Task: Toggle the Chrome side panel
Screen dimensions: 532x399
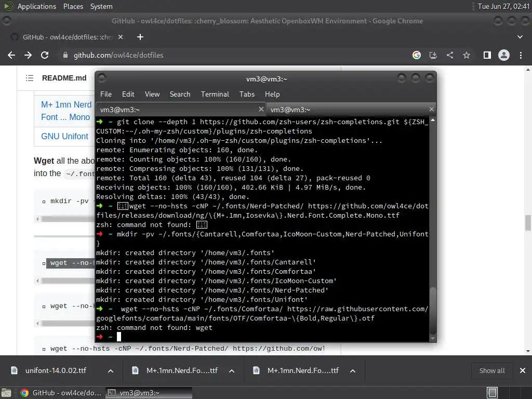Action: 487,55
